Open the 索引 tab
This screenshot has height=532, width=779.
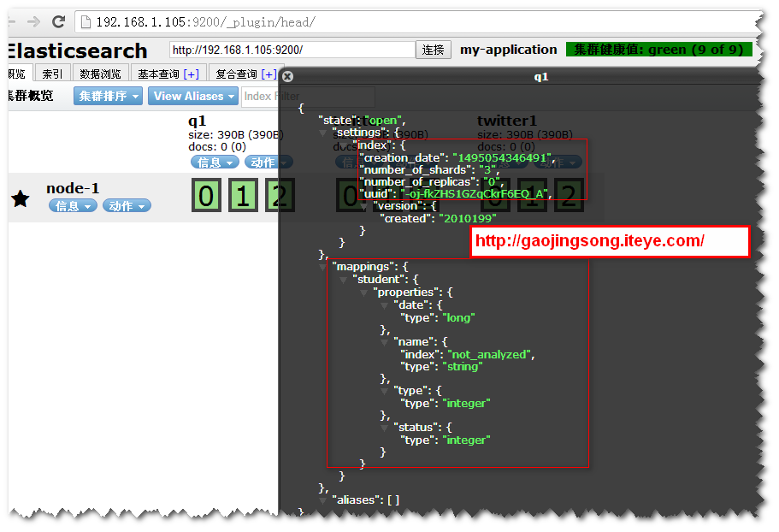click(52, 74)
